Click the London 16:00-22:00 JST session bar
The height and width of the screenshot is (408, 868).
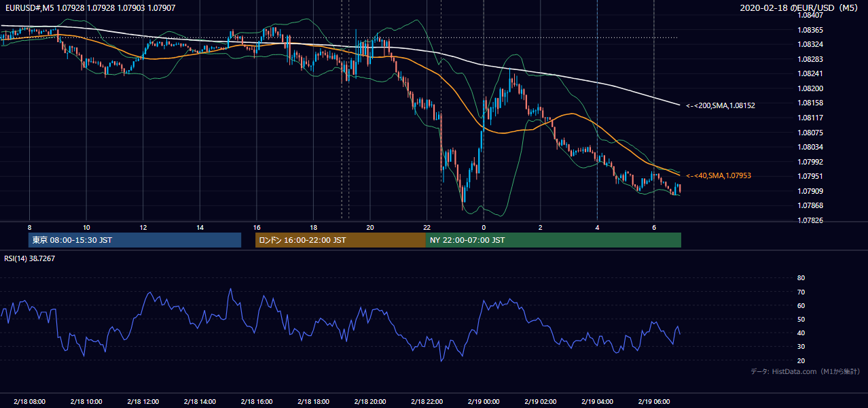pyautogui.click(x=340, y=240)
